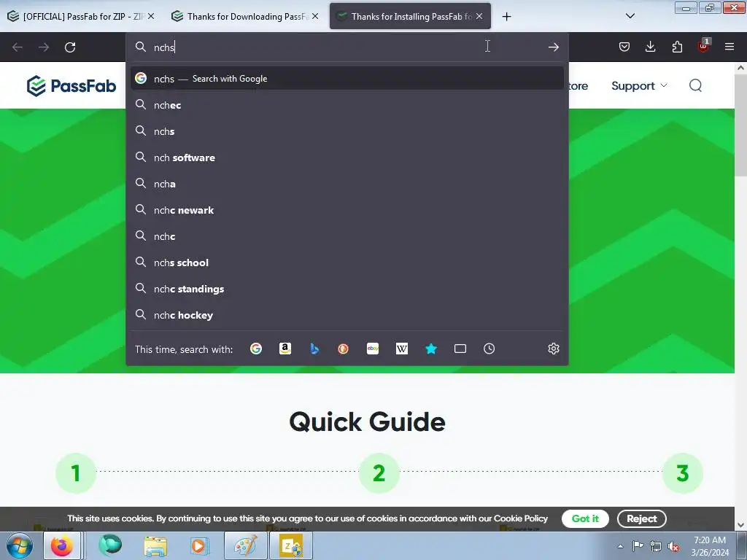Open a new tab with the plus button
Viewport: 747px width, 560px height.
pos(506,17)
